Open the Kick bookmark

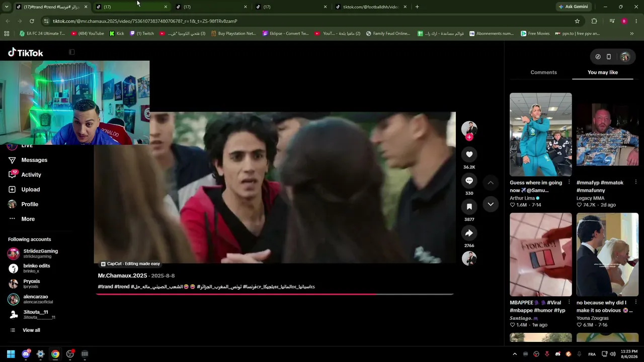pyautogui.click(x=117, y=34)
